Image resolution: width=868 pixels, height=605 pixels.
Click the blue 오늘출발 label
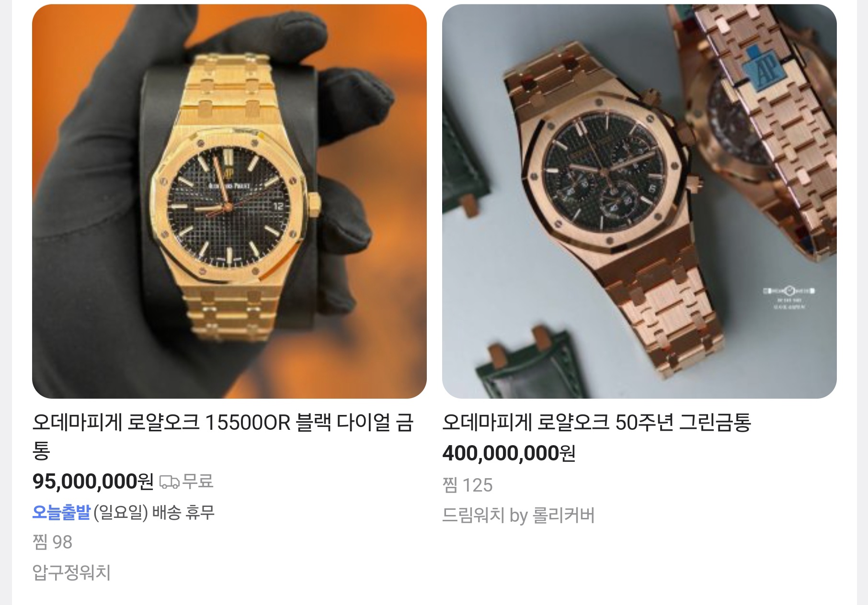61,512
